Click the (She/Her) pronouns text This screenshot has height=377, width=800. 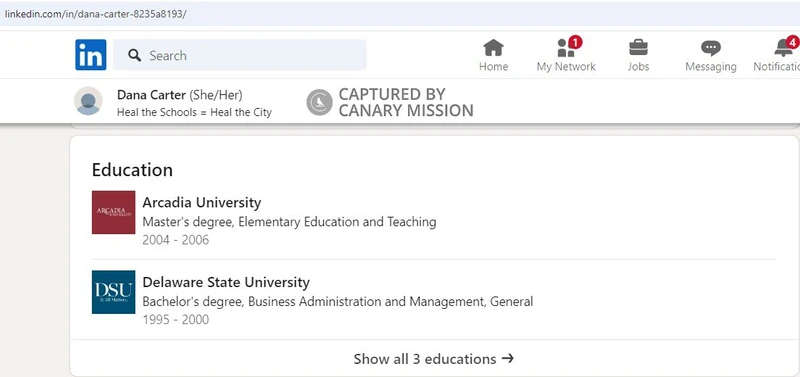pos(216,95)
